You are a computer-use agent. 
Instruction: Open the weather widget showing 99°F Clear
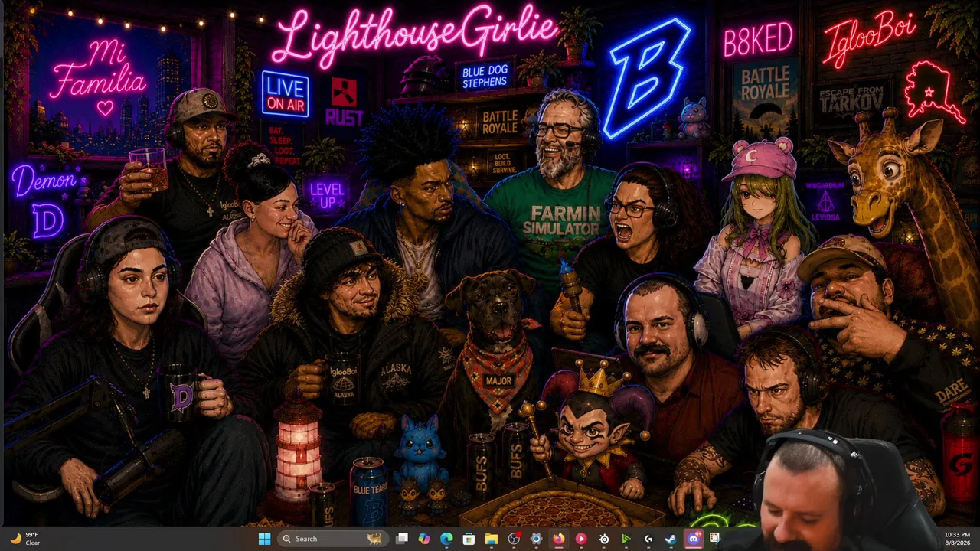tap(24, 539)
